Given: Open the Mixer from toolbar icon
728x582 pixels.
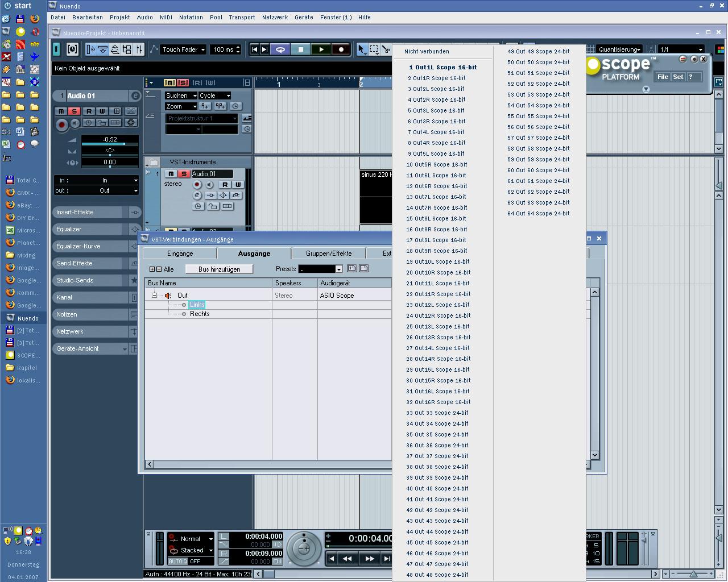Looking at the screenshot, I should (139, 49).
